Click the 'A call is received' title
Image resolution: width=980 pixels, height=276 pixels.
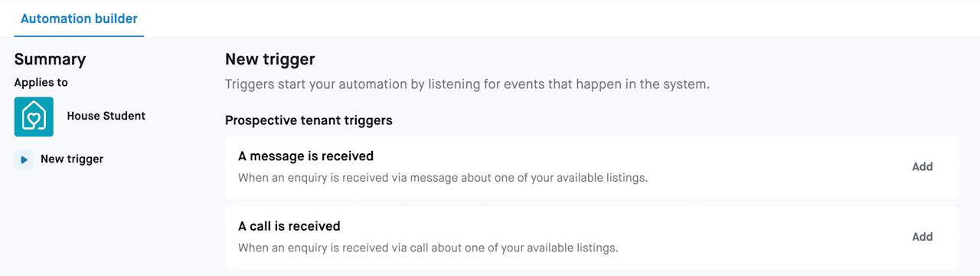[289, 227]
